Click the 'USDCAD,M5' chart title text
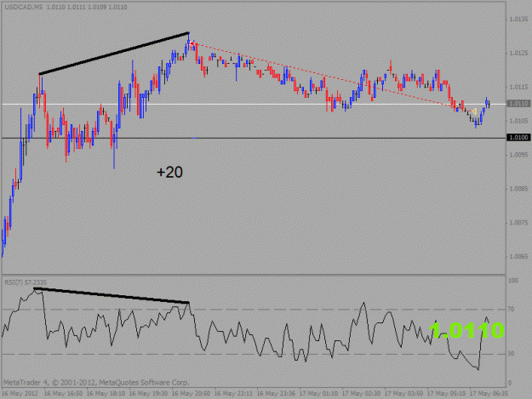Image resolution: width=532 pixels, height=399 pixels. (x=24, y=7)
